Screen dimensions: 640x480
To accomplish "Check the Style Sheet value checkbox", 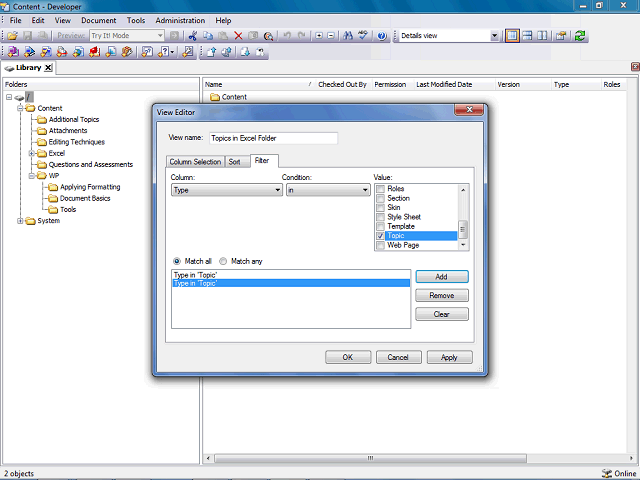I will pos(380,217).
